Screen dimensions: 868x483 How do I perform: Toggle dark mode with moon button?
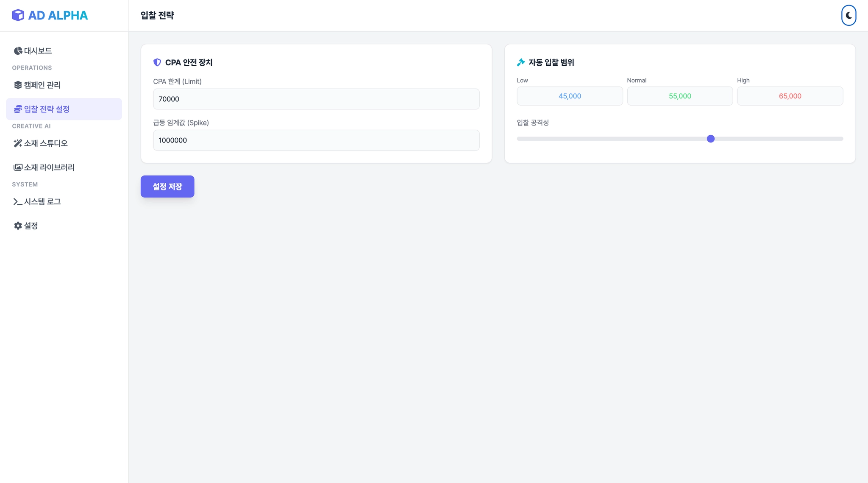(849, 16)
